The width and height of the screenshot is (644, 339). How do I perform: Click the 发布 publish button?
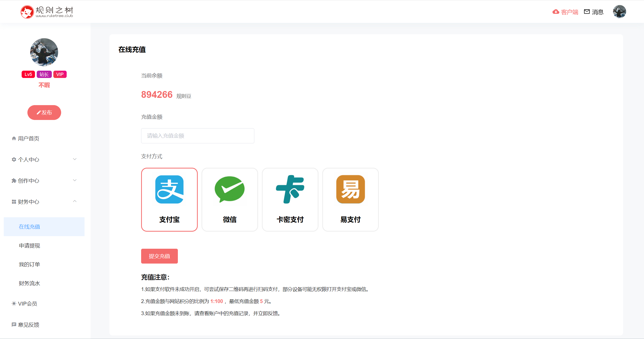click(44, 112)
